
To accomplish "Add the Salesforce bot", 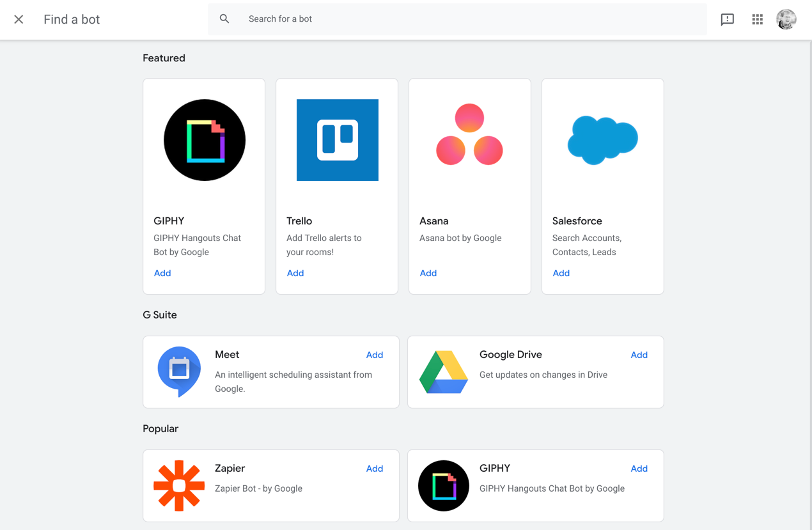I will 561,273.
